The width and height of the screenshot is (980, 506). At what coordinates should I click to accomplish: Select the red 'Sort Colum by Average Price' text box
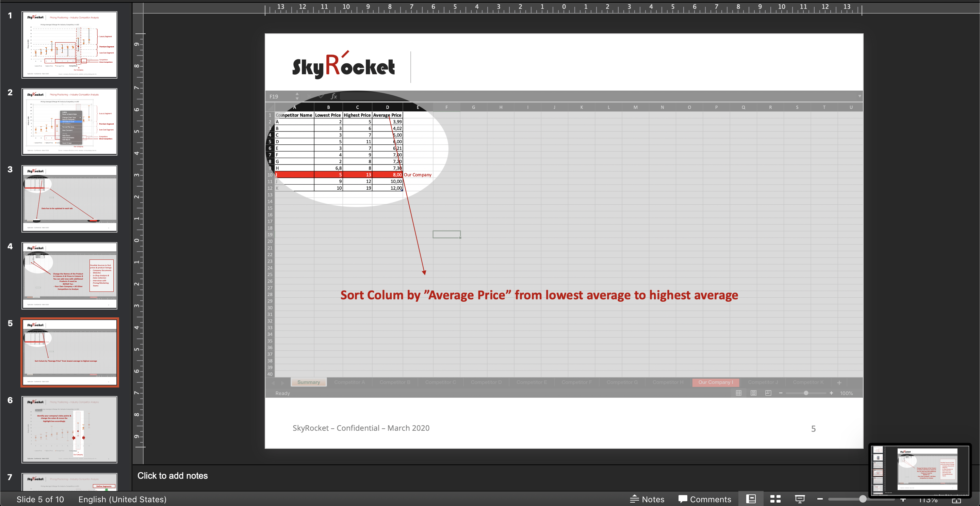point(539,295)
